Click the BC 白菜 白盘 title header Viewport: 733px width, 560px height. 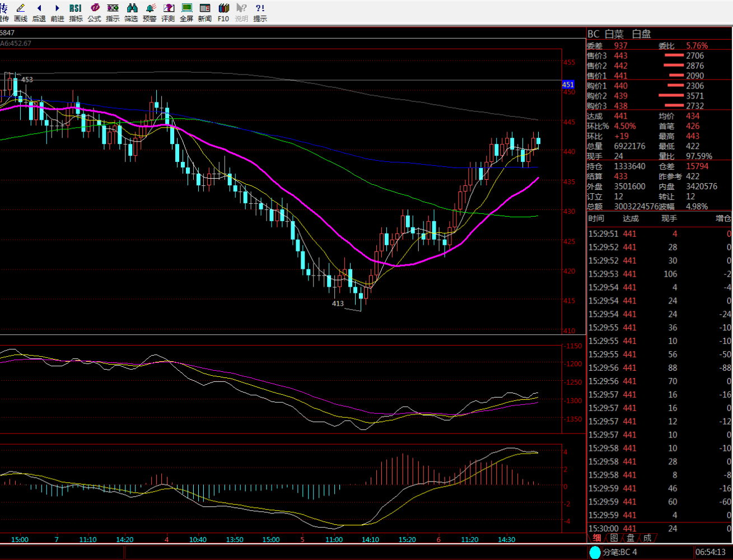(x=619, y=34)
